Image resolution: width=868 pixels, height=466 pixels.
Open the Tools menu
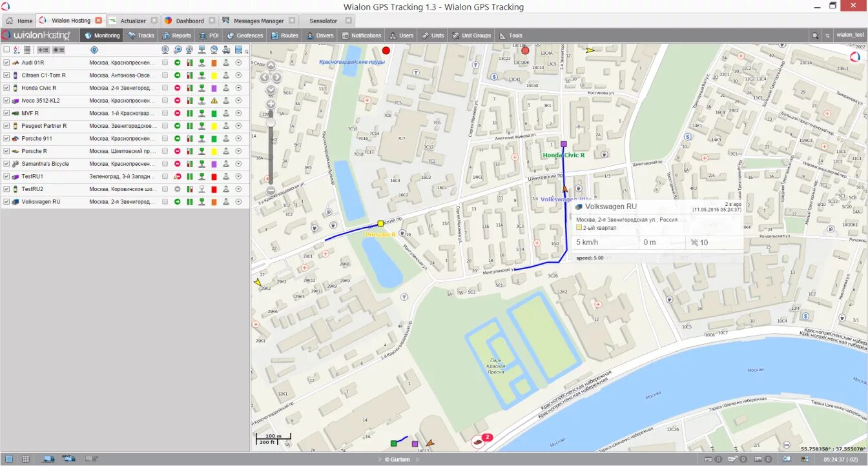point(511,35)
